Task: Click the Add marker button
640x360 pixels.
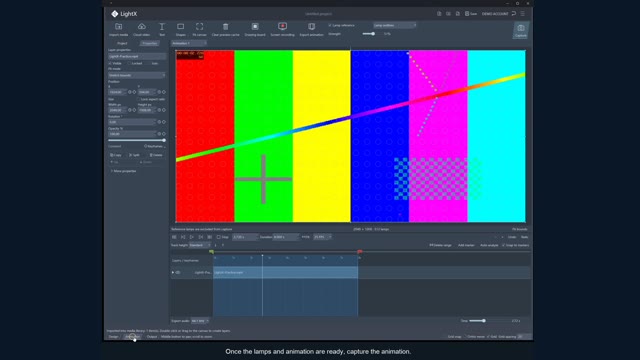Action: click(466, 245)
